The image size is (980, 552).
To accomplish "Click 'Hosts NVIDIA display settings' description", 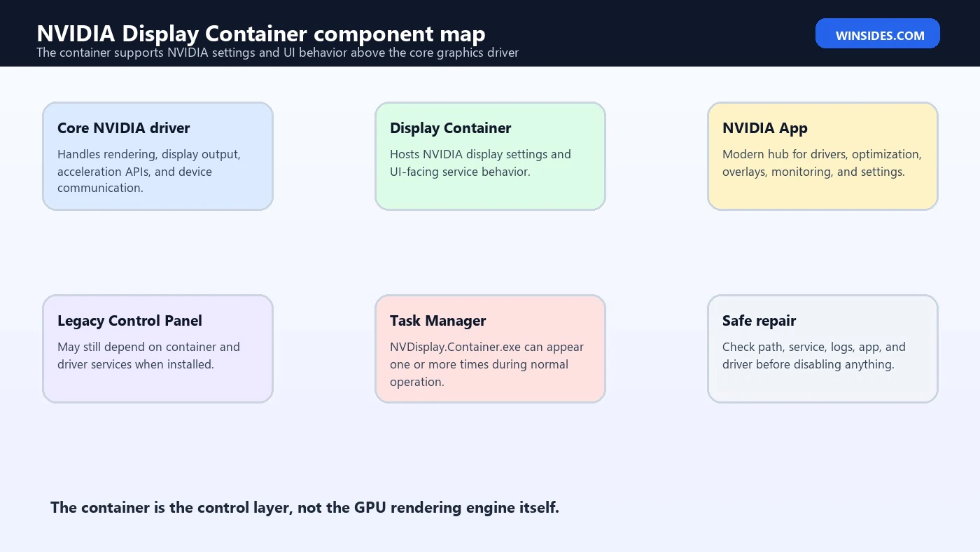I will click(x=481, y=163).
